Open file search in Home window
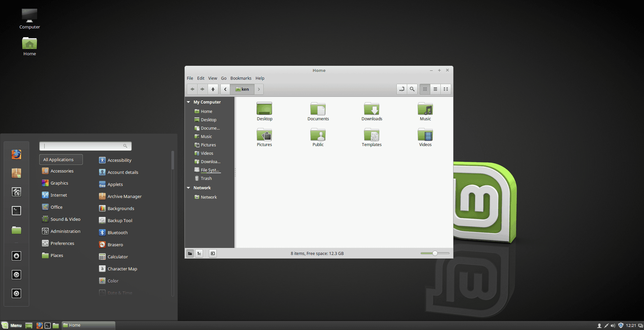 (412, 89)
